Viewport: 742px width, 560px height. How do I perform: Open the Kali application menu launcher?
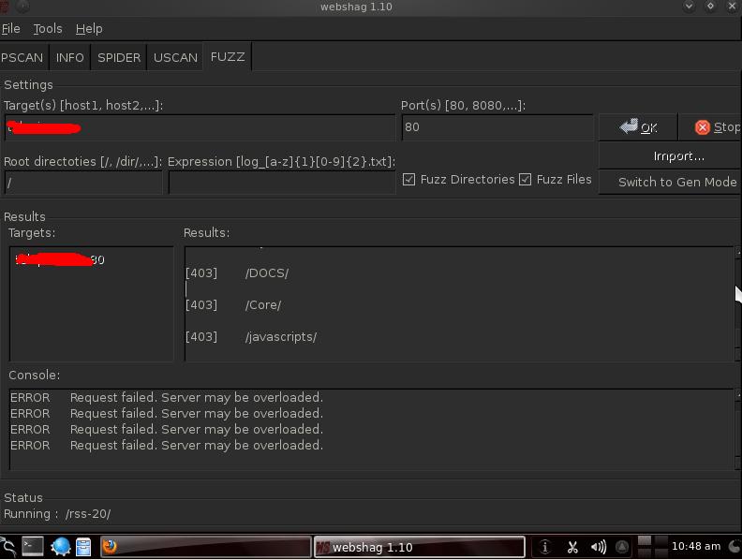[x=8, y=547]
